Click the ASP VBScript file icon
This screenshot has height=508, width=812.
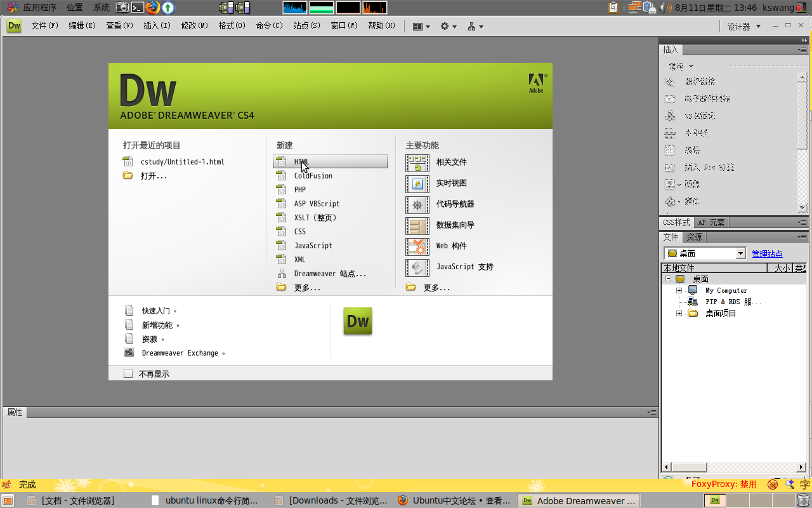click(282, 204)
